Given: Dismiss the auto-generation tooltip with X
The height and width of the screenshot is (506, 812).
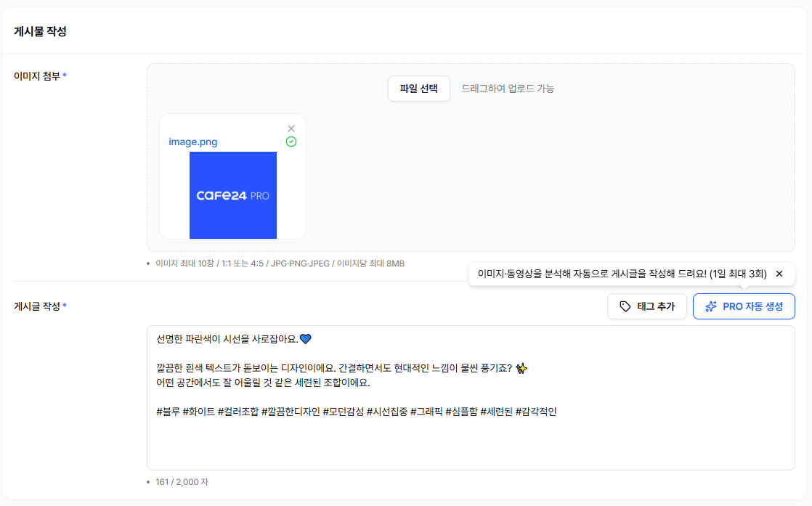Looking at the screenshot, I should (x=779, y=274).
